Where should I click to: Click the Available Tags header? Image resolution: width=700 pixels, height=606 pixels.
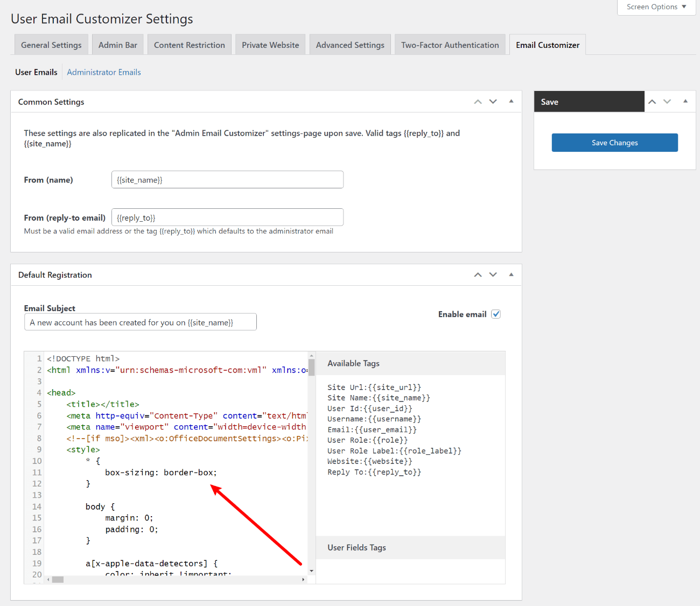410,363
